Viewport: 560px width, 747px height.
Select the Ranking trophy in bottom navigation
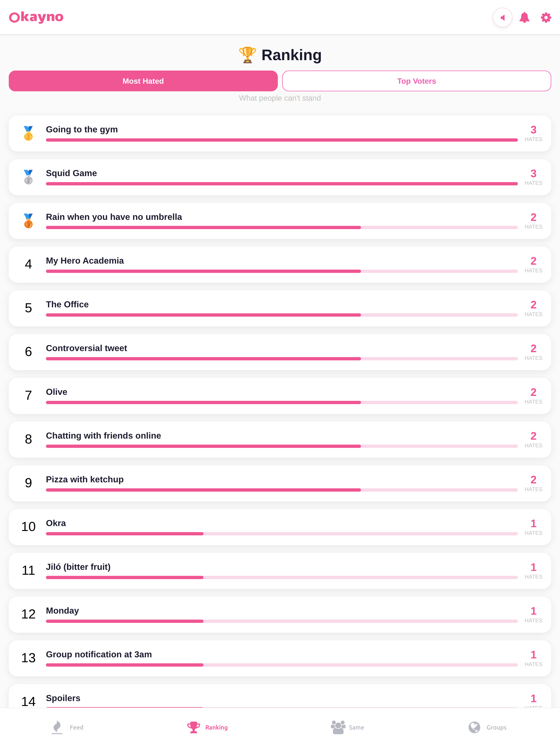click(194, 727)
